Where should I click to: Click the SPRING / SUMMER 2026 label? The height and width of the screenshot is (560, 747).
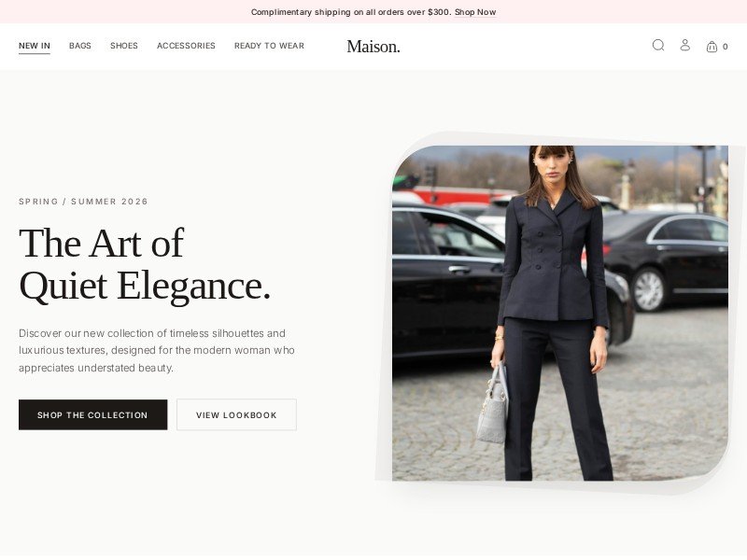click(83, 202)
